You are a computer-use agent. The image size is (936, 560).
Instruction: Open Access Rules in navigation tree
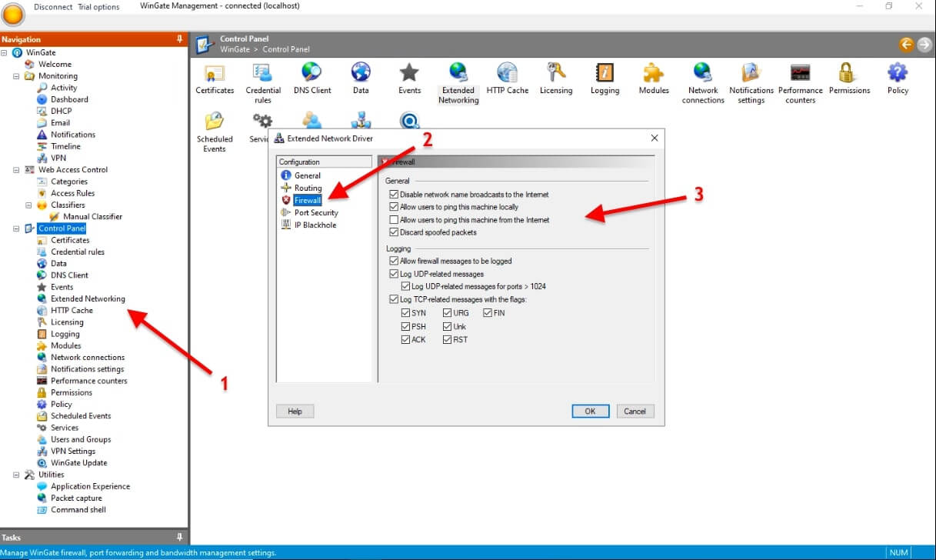tap(73, 193)
